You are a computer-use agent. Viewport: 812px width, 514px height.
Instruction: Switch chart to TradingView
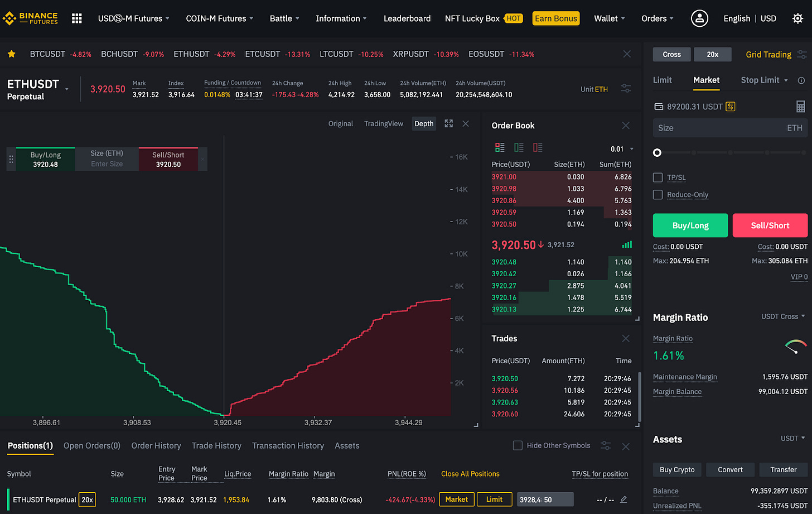coord(384,123)
